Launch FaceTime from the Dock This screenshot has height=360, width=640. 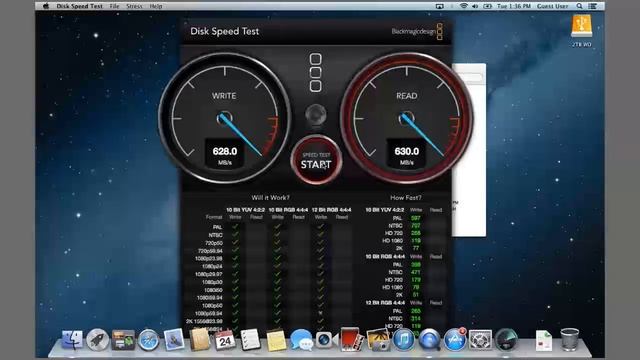tap(327, 340)
